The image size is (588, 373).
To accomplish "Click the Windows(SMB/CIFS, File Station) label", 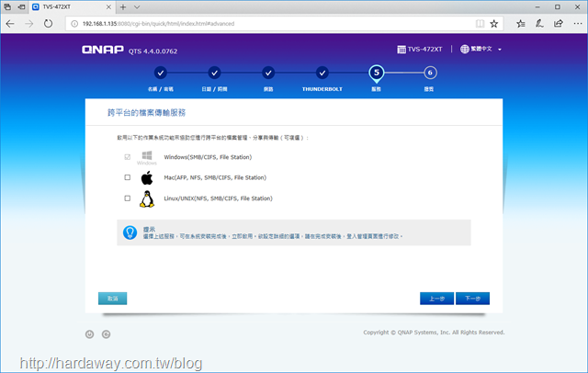I will (x=208, y=157).
